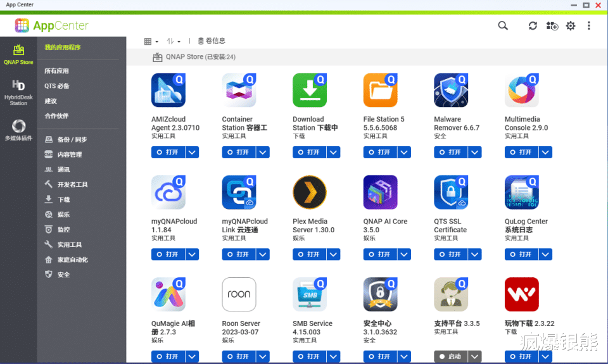Open HybridDesk Station sidebar section
Image resolution: width=608 pixels, height=364 pixels.
click(18, 92)
